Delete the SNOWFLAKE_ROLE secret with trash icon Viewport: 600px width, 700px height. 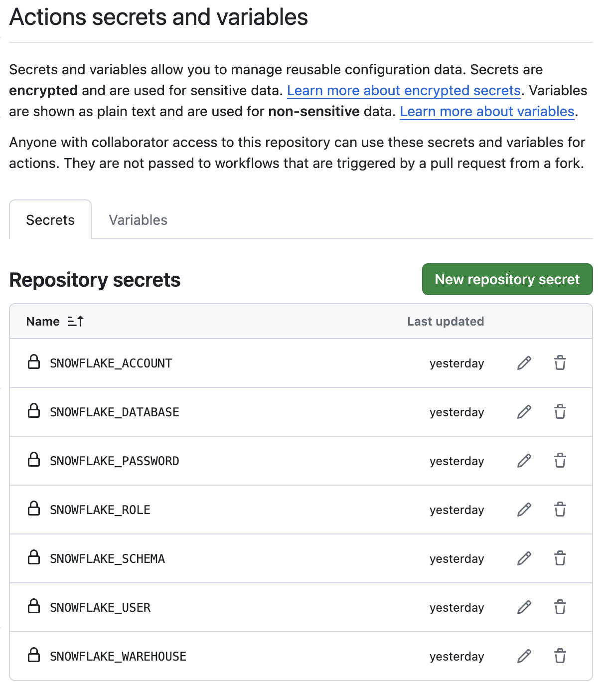point(560,510)
